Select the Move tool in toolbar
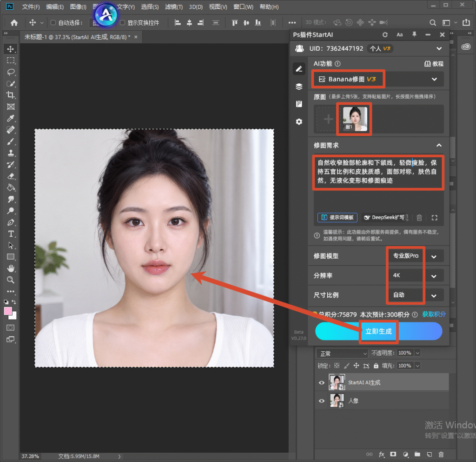The image size is (476, 462). pyautogui.click(x=11, y=49)
